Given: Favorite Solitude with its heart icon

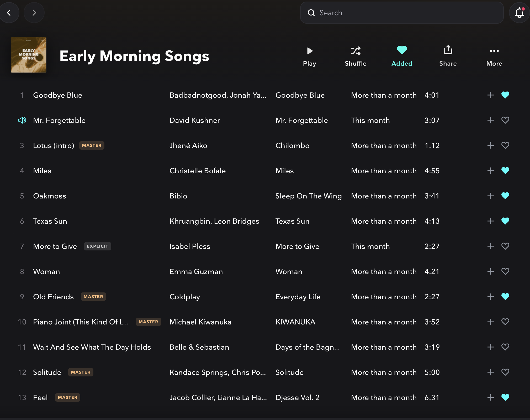Looking at the screenshot, I should 505,372.
